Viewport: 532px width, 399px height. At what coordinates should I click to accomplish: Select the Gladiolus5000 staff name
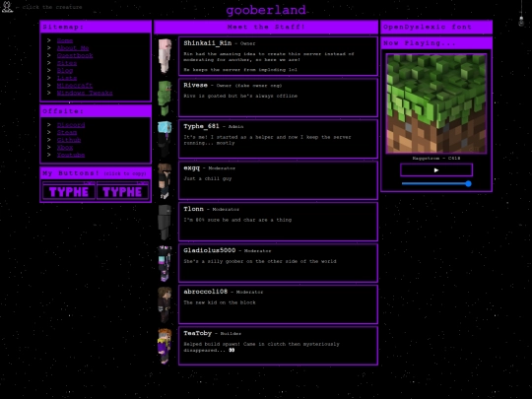point(209,250)
